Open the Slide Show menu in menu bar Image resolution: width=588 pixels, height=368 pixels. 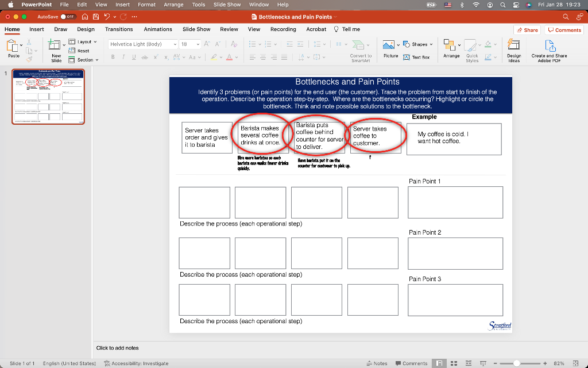pyautogui.click(x=226, y=5)
